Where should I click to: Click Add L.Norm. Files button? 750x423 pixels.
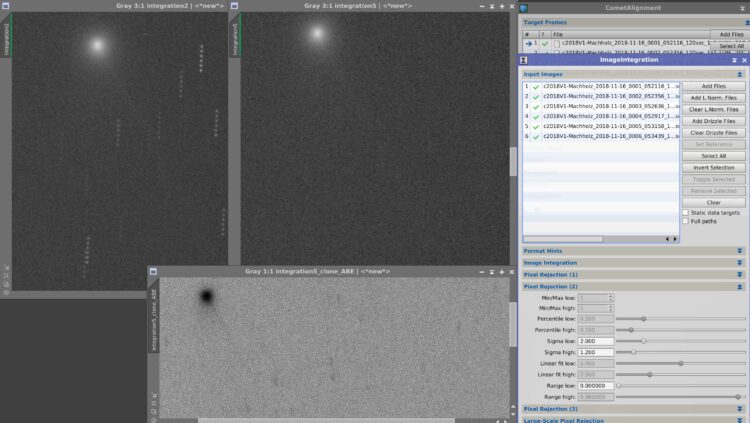tap(714, 98)
